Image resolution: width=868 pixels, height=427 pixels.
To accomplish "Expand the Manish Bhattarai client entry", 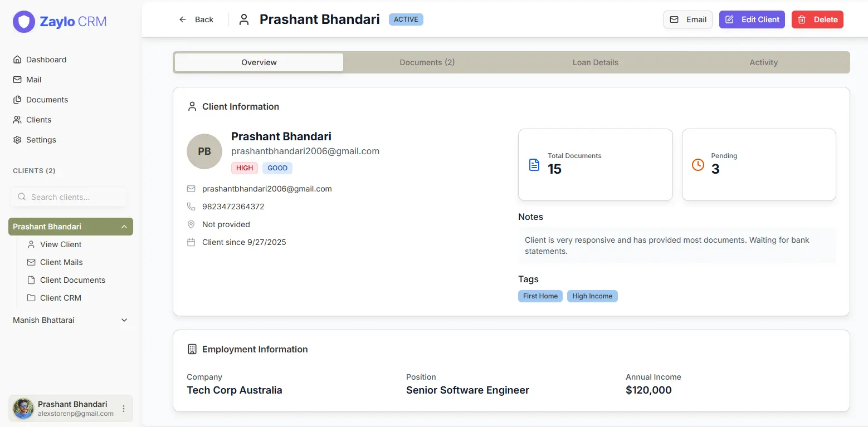I will 124,320.
